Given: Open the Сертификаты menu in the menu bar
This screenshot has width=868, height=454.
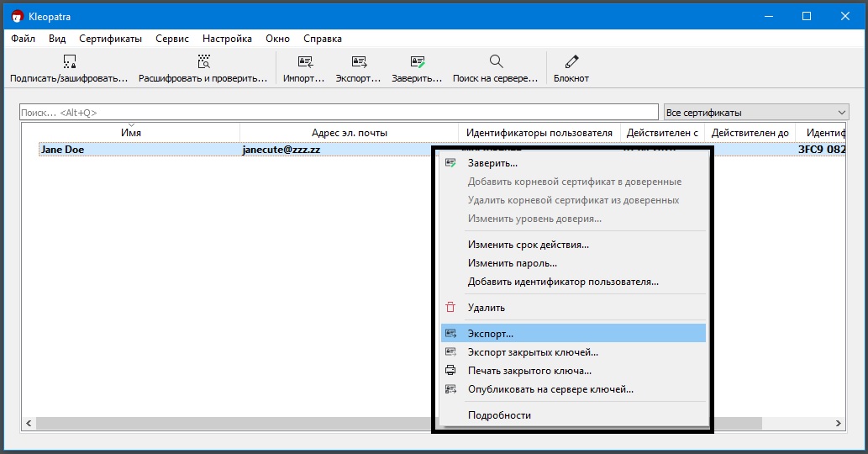Looking at the screenshot, I should (110, 39).
